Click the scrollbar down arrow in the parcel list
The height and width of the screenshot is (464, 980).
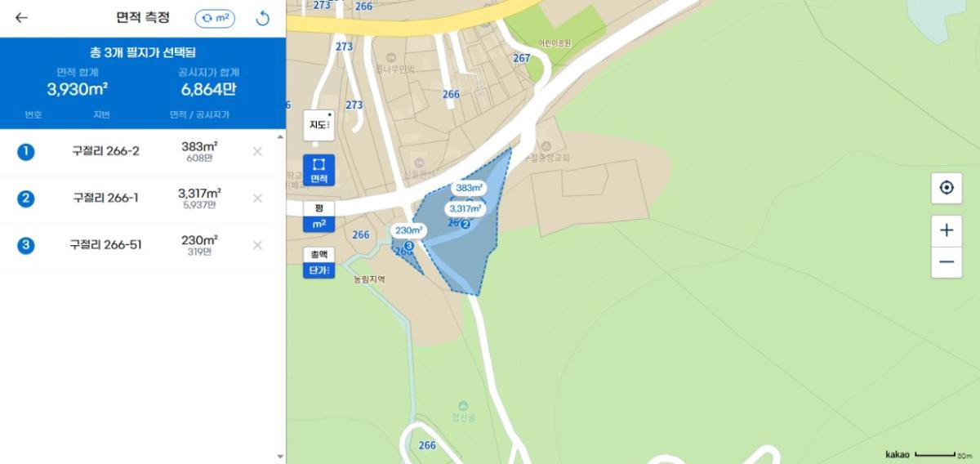point(280,457)
